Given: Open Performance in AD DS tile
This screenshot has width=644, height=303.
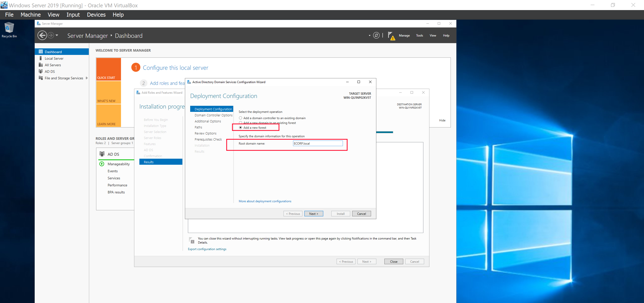Looking at the screenshot, I should [117, 185].
